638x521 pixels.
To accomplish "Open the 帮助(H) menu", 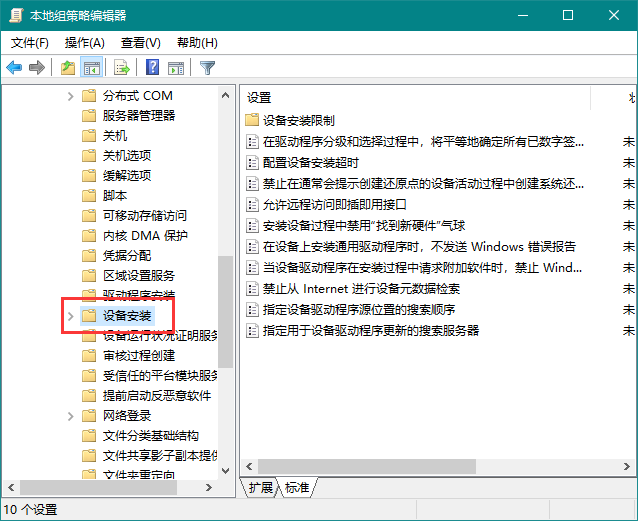I will point(197,42).
